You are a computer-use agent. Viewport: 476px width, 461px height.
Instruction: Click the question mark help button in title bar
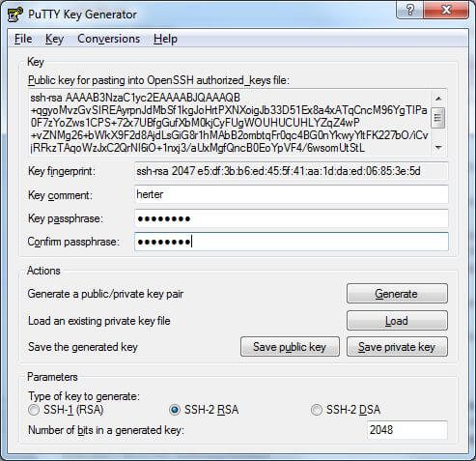pyautogui.click(x=409, y=10)
